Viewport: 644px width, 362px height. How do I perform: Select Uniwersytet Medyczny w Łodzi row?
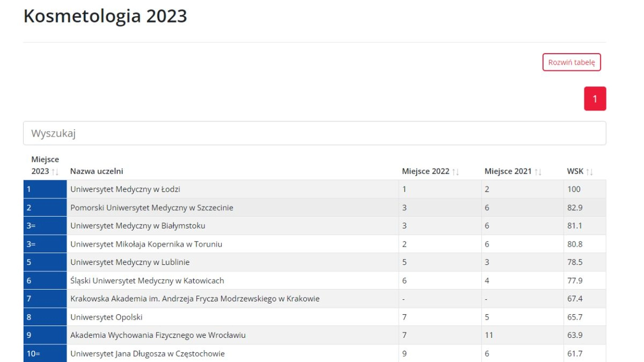[315, 189]
